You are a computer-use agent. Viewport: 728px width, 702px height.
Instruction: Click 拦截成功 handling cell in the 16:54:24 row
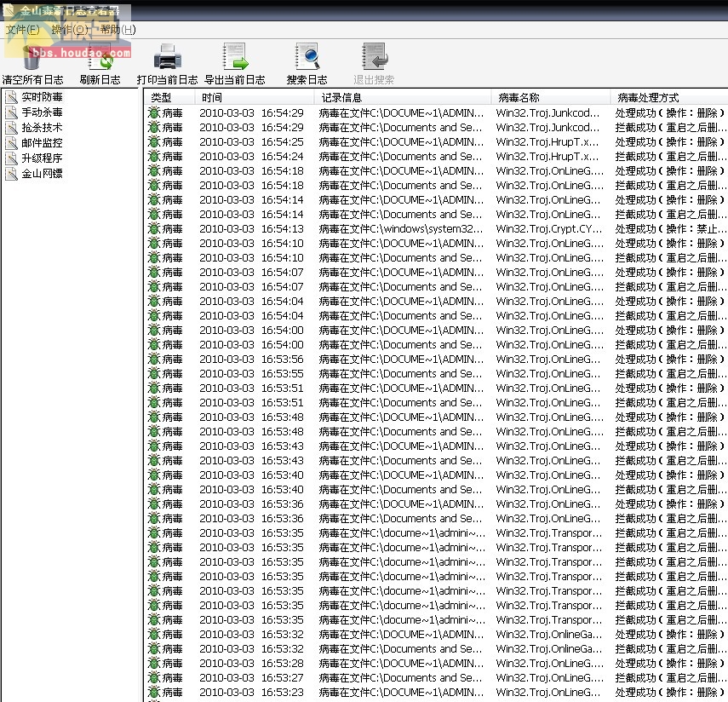pos(671,156)
